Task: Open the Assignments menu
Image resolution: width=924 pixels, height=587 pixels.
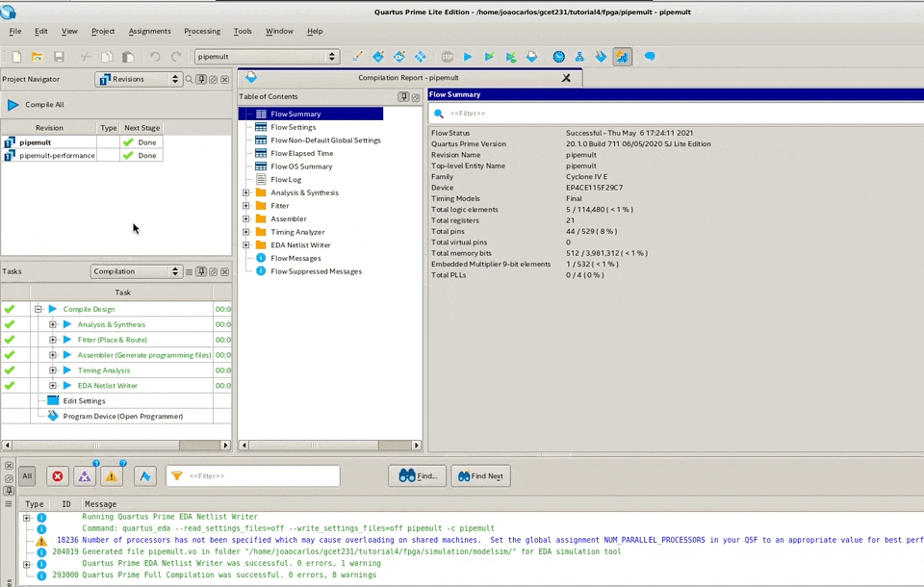Action: (x=150, y=31)
